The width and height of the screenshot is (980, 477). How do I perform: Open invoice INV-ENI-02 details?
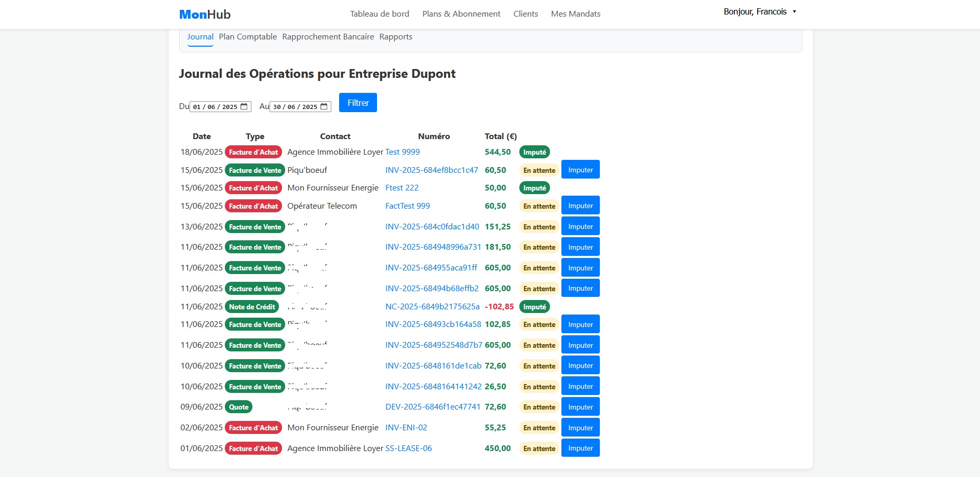tap(406, 427)
